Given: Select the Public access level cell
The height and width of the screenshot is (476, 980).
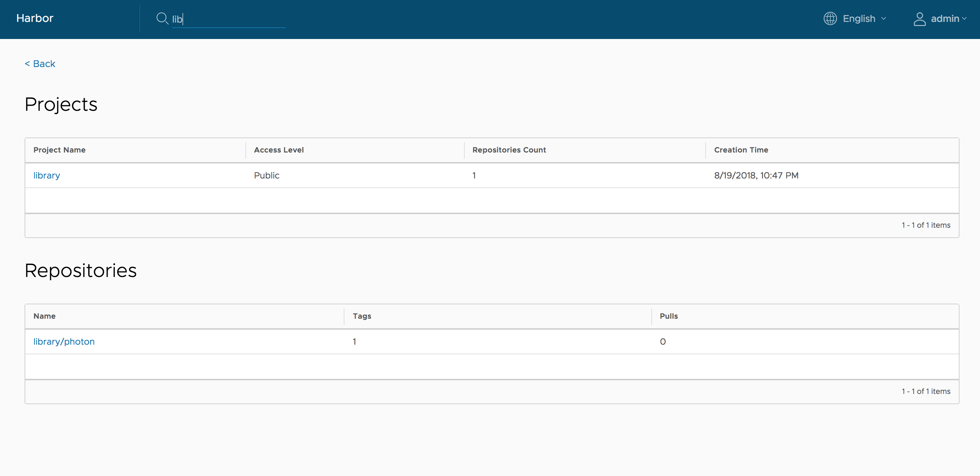Looking at the screenshot, I should tap(266, 175).
